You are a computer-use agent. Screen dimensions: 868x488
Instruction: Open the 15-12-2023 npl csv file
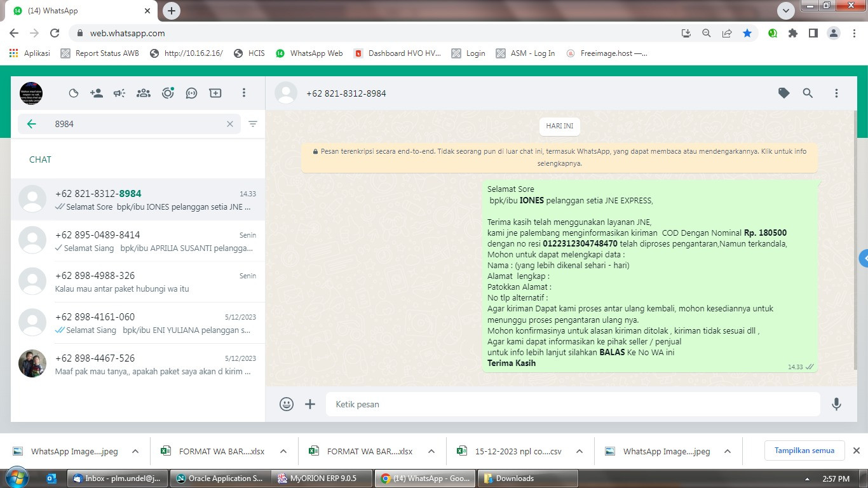pyautogui.click(x=510, y=451)
